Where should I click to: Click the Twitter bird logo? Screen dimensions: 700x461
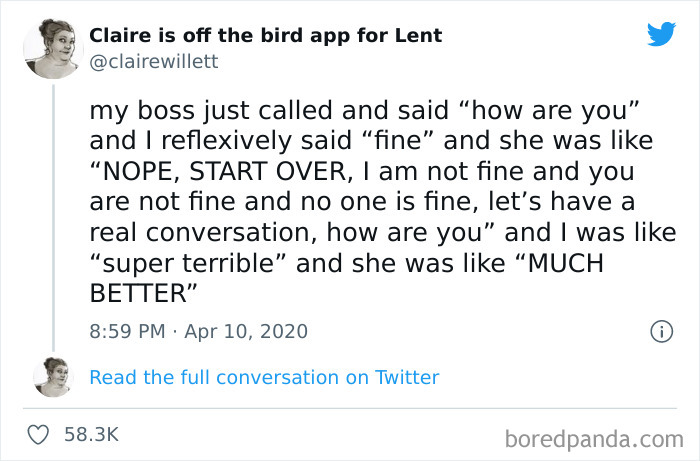pyautogui.click(x=661, y=34)
